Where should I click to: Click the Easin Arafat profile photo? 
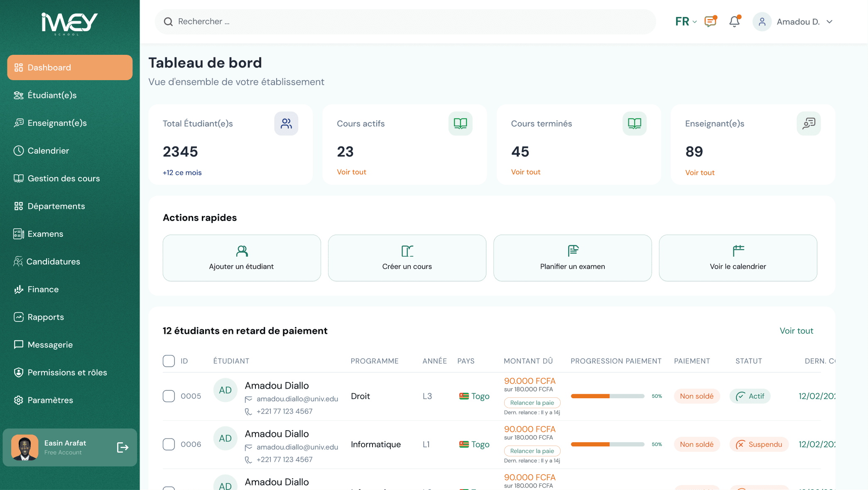click(x=25, y=447)
